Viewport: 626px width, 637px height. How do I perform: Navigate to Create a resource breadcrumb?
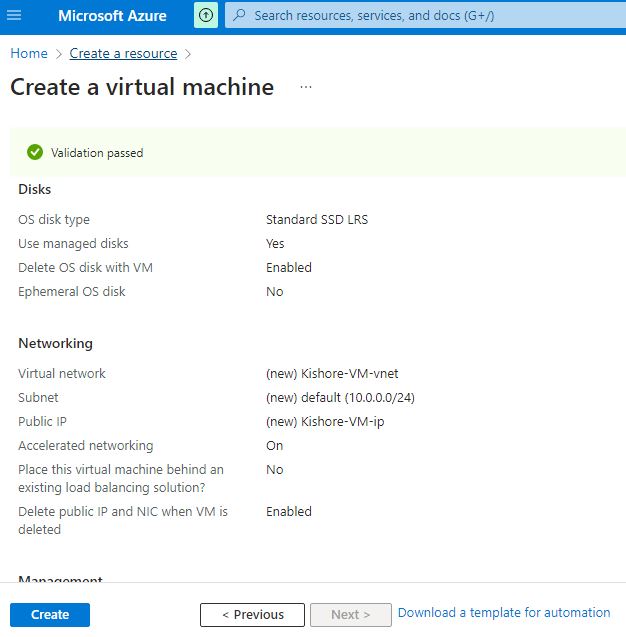click(x=123, y=54)
